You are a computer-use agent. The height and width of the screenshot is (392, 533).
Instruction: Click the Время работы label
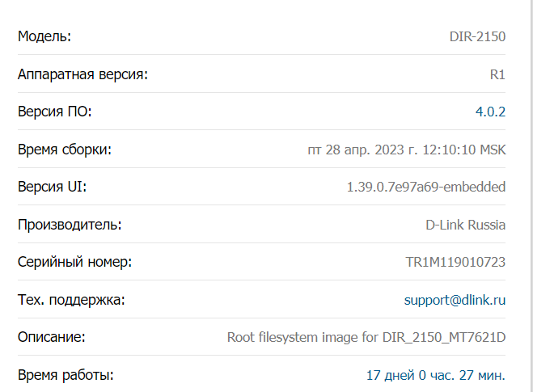66,375
